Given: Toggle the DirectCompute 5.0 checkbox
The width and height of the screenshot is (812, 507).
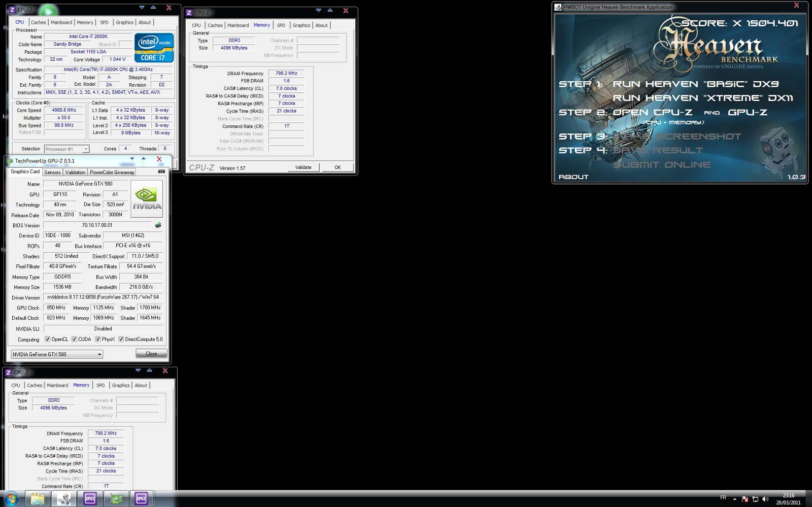Looking at the screenshot, I should (x=121, y=339).
